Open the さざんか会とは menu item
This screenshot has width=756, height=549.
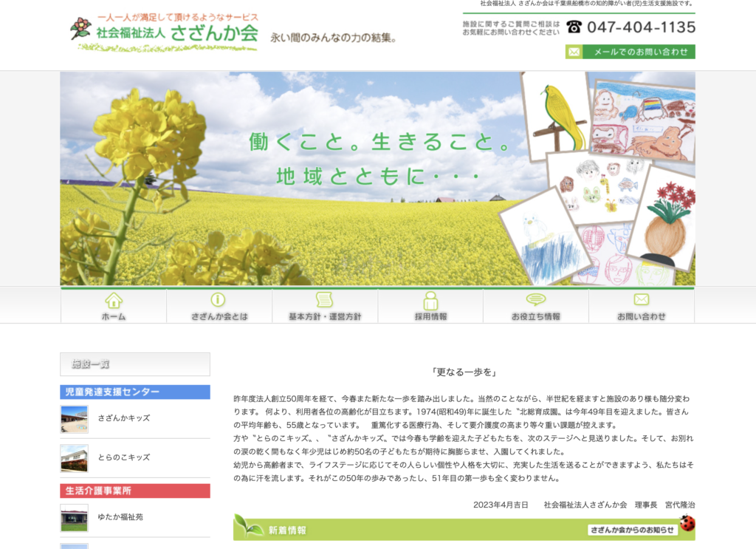[x=217, y=315]
